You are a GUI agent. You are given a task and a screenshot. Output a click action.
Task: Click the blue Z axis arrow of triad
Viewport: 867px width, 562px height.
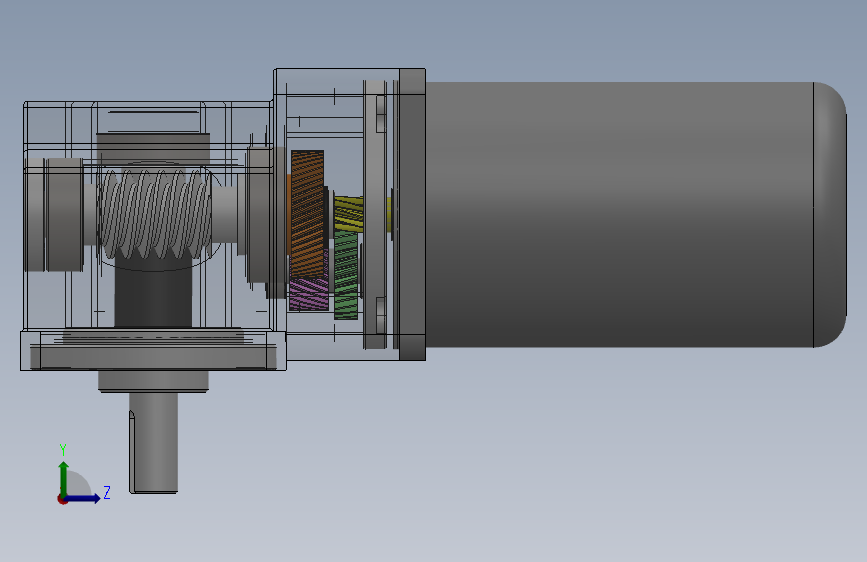point(83,498)
